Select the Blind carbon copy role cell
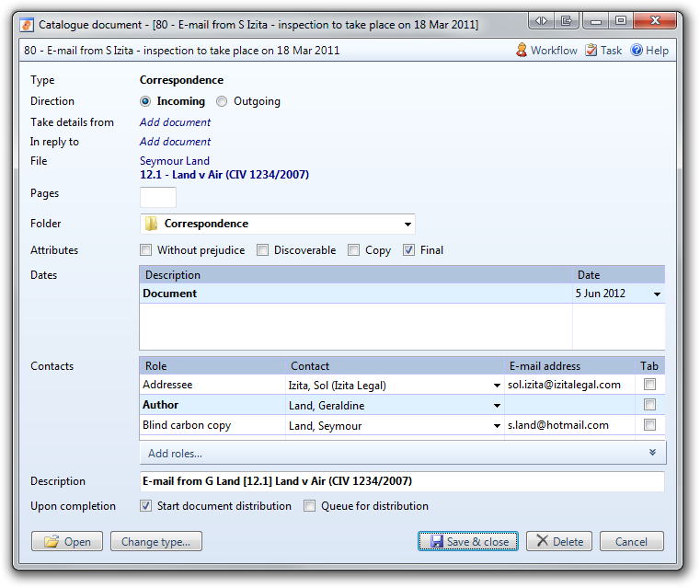This screenshot has width=700, height=588. point(212,425)
